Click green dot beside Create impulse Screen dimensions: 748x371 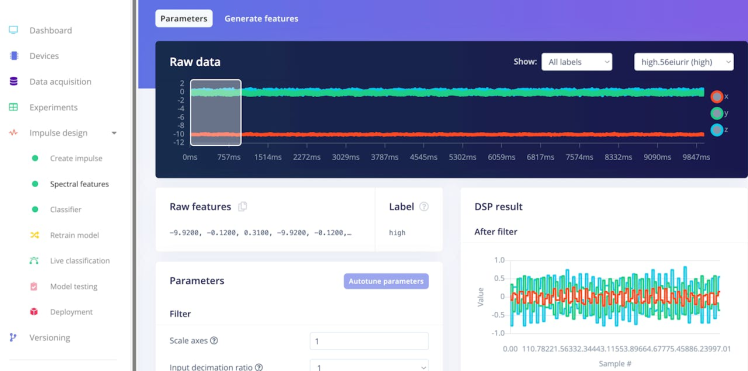35,158
